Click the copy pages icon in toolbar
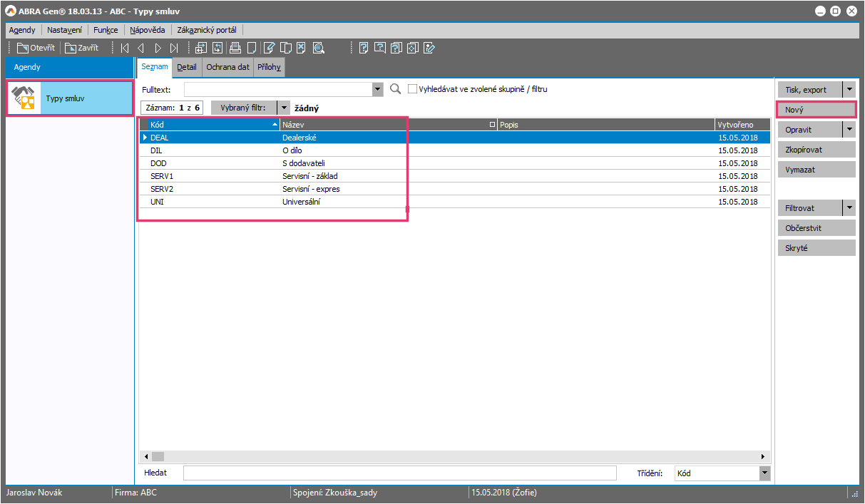The width and height of the screenshot is (865, 504). (285, 48)
